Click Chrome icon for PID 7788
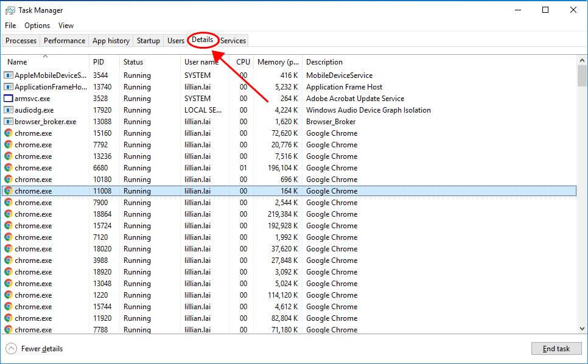588x364 pixels. pos(9,329)
